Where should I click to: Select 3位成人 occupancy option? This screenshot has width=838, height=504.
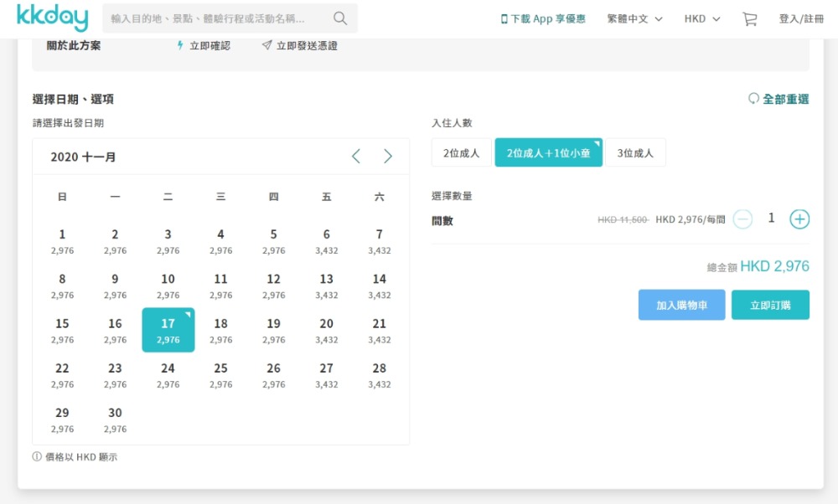click(635, 153)
